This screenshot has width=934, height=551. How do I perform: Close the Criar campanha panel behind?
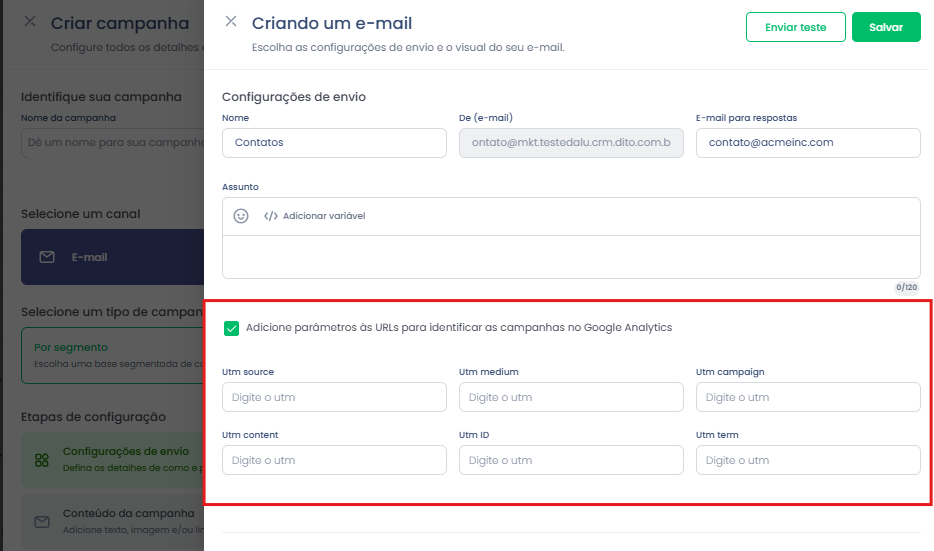30,21
